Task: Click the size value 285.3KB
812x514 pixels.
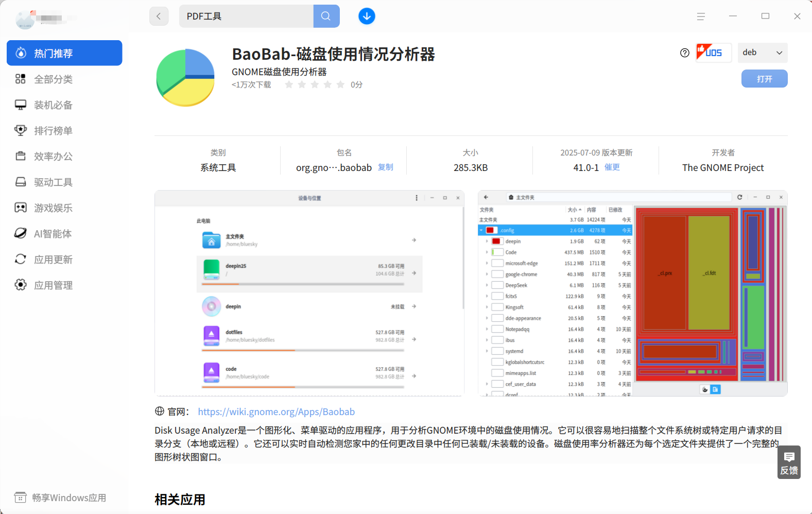Action: (470, 167)
